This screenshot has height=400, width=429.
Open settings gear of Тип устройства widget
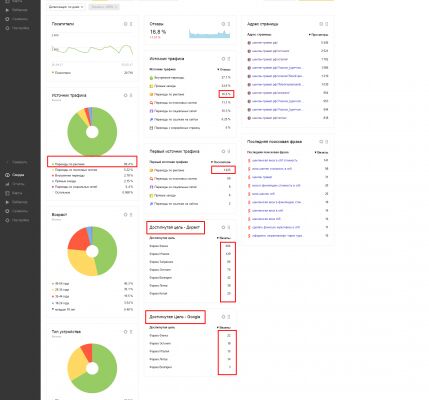[x=126, y=332]
